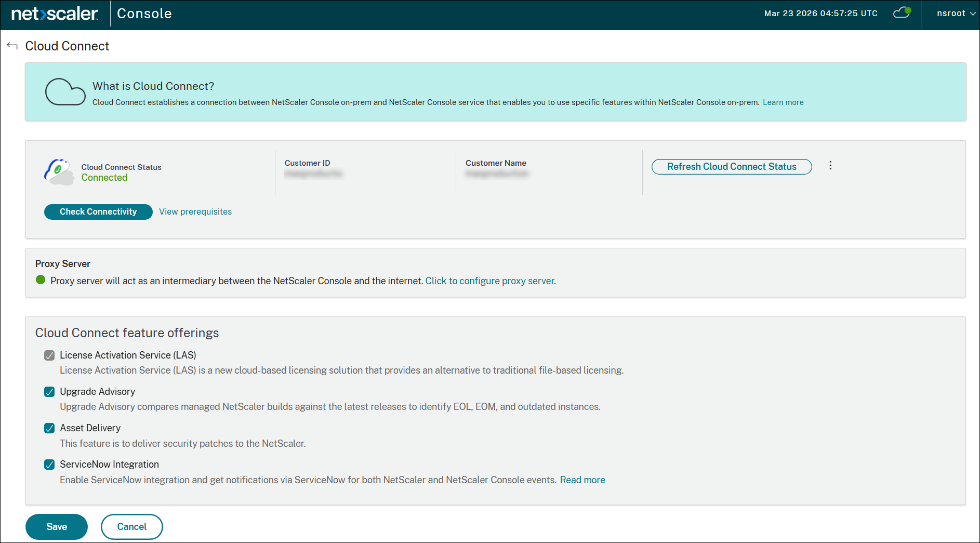Toggle the License Activation Service checkbox

point(49,355)
